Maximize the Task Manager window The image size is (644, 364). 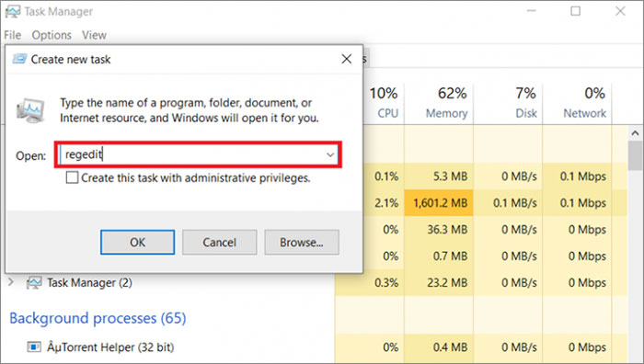click(575, 11)
